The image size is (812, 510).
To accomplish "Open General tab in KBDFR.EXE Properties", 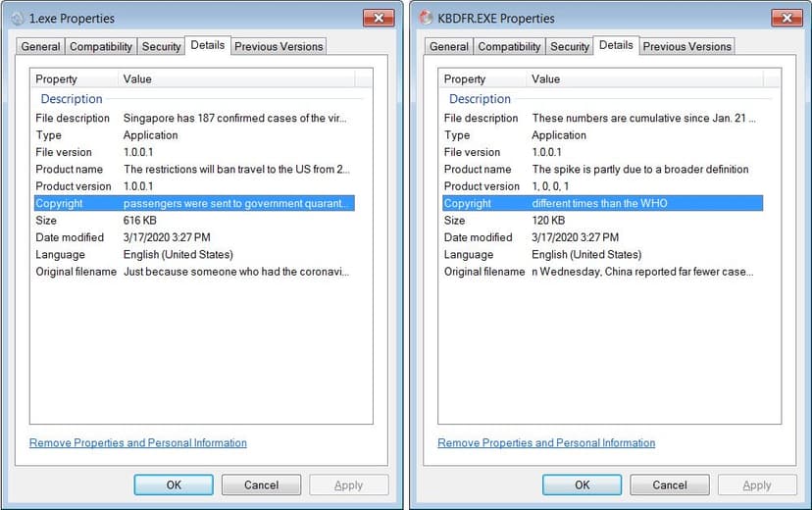I will [449, 47].
